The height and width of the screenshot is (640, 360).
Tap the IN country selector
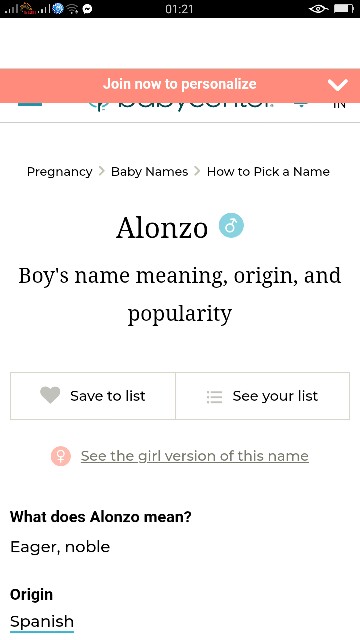(339, 105)
